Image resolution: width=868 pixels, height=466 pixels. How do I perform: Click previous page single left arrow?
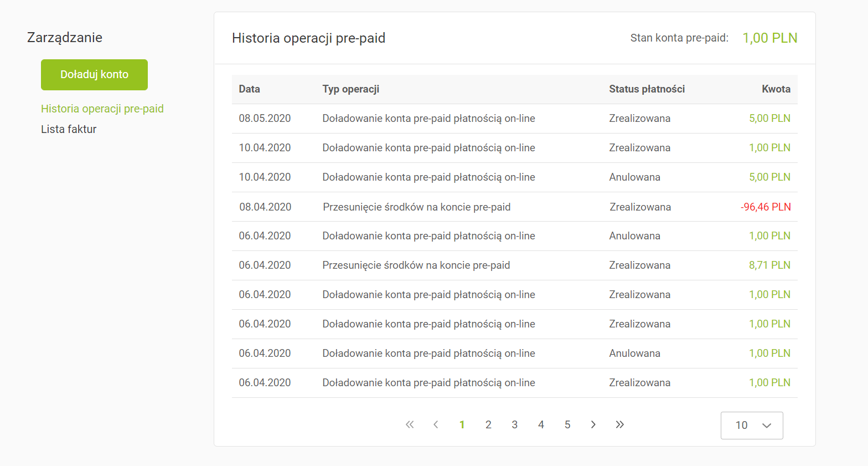pyautogui.click(x=436, y=424)
